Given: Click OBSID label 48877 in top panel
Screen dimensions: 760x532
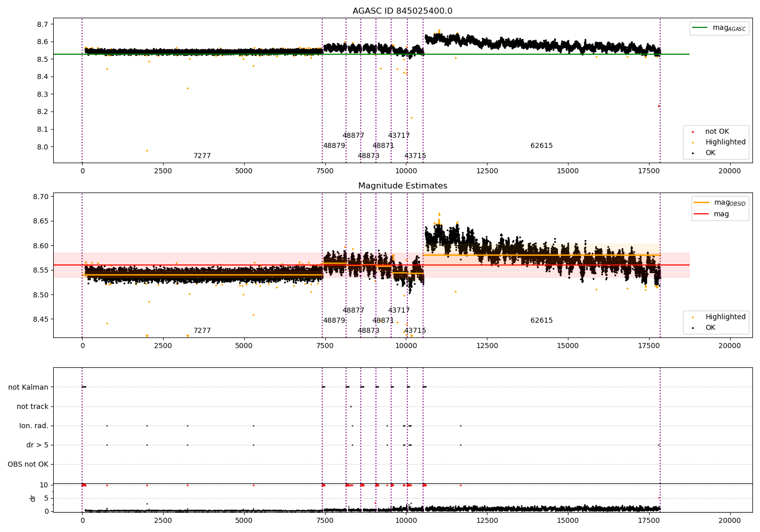Looking at the screenshot, I should coord(353,136).
